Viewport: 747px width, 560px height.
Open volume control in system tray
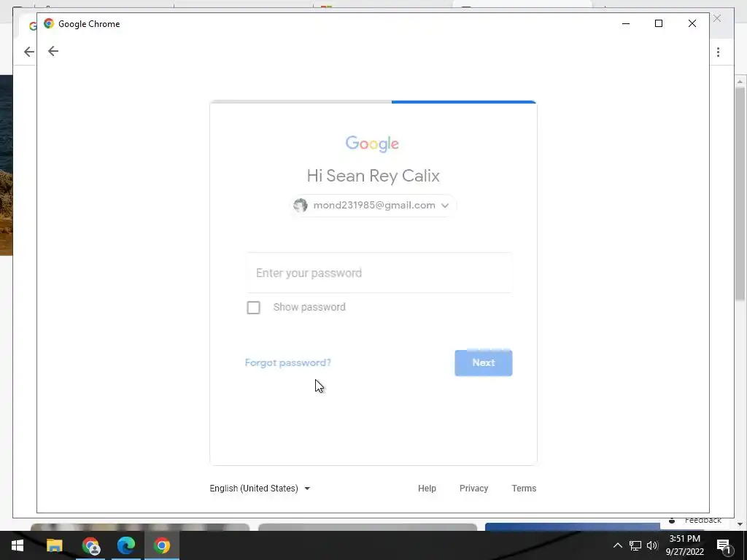tap(652, 545)
